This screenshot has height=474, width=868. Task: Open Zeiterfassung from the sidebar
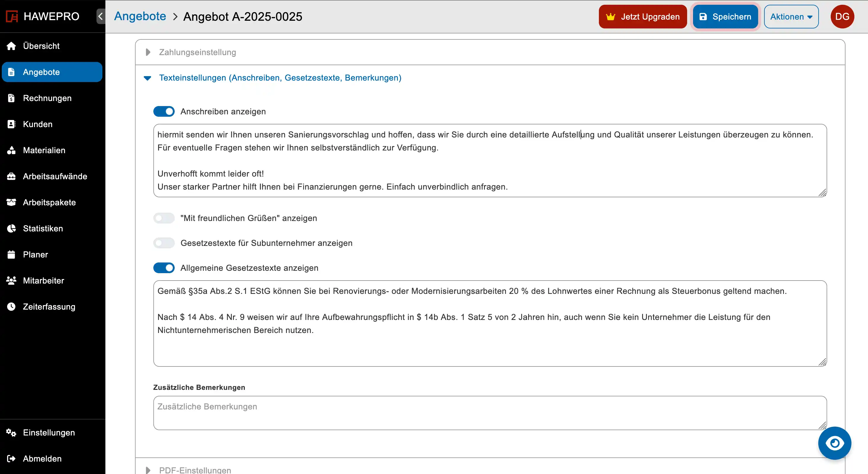pos(52,306)
